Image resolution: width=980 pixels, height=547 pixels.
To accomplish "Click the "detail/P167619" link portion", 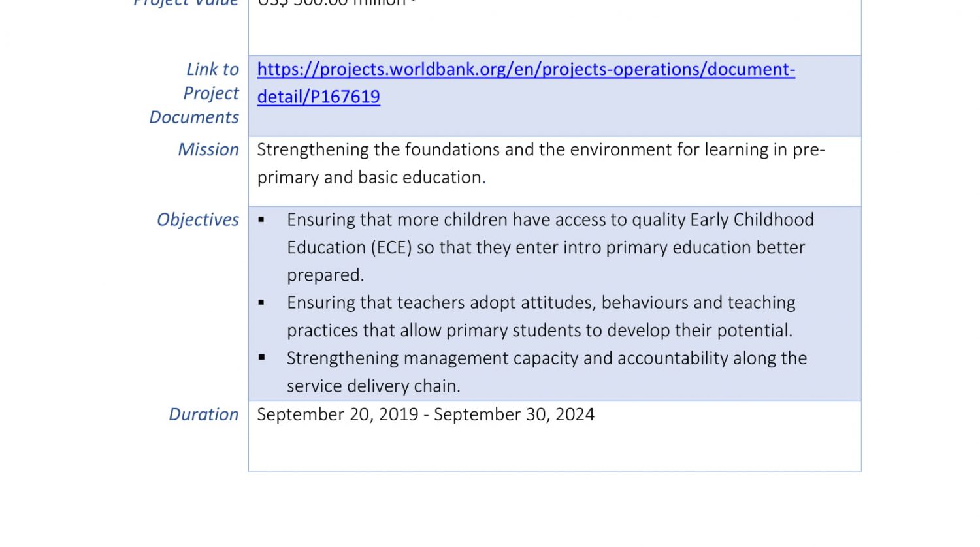I will coord(318,97).
